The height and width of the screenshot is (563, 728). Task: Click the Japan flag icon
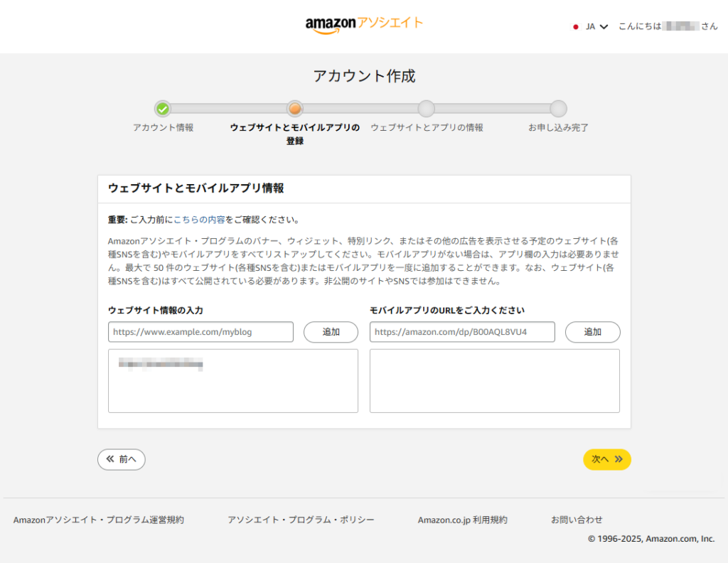click(x=576, y=27)
